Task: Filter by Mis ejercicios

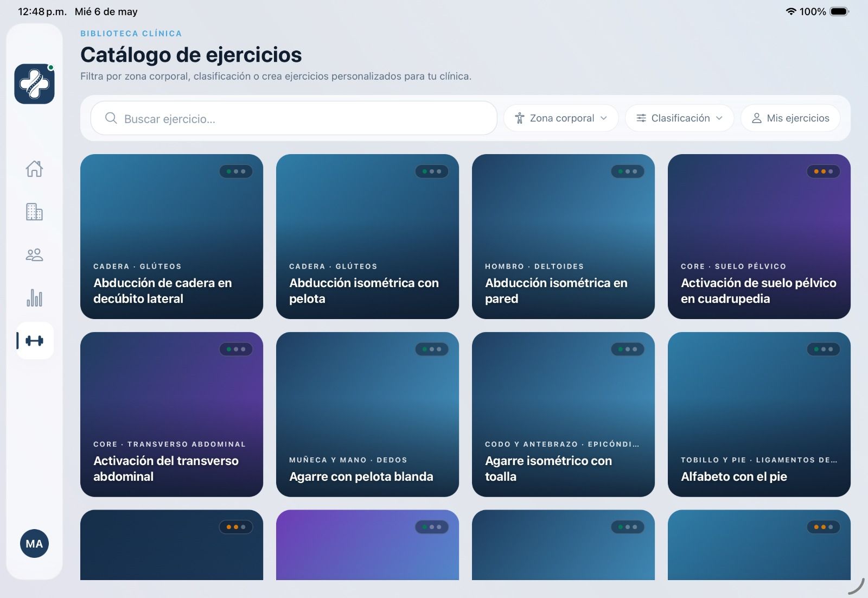Action: pyautogui.click(x=790, y=118)
